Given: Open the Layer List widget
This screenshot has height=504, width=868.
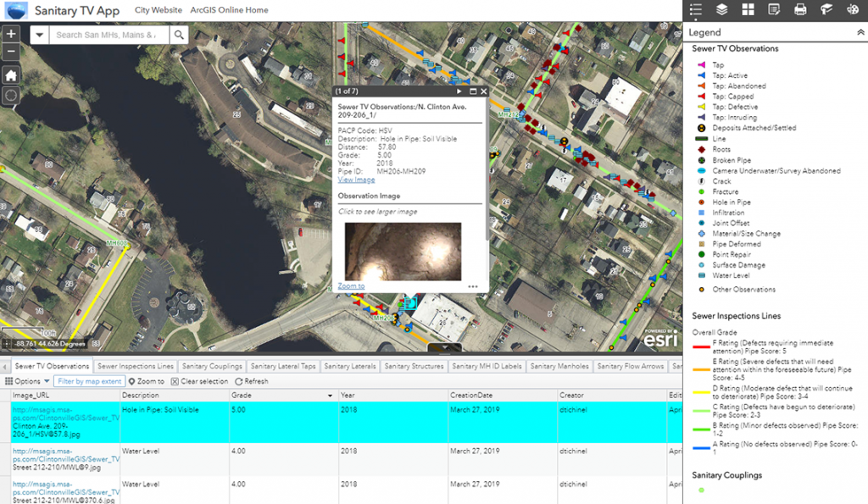Looking at the screenshot, I should coord(721,10).
